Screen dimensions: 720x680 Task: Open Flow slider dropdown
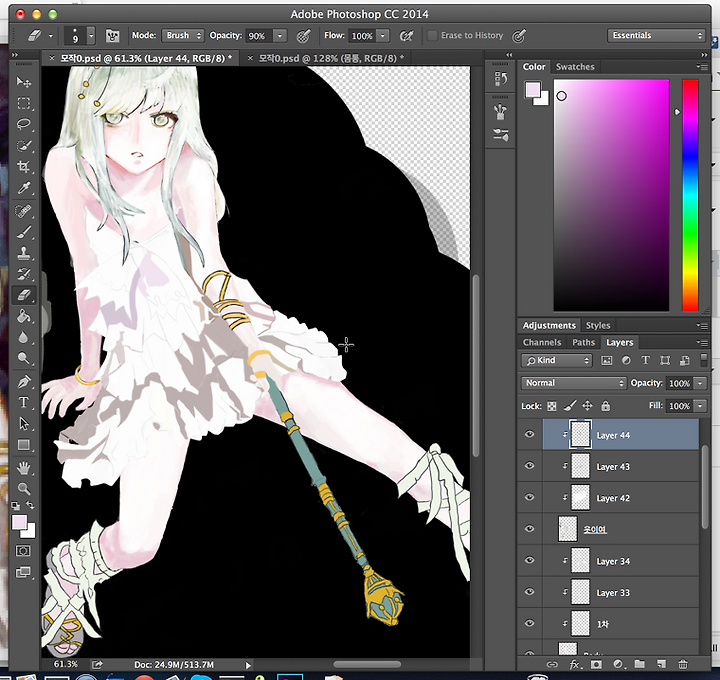tap(382, 36)
